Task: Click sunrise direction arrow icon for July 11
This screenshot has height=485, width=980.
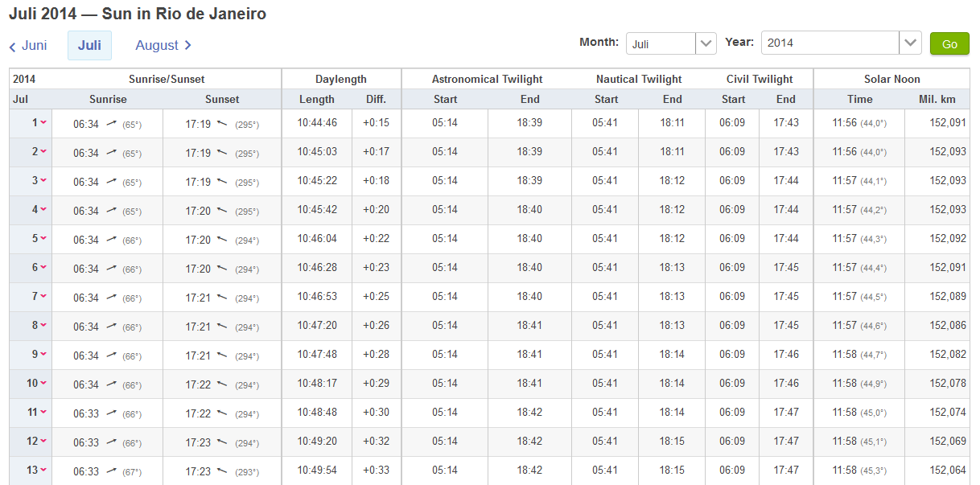Action: pyautogui.click(x=112, y=413)
